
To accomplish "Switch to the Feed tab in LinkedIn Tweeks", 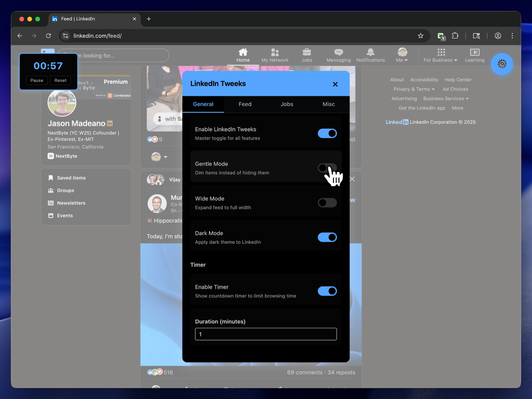I will pos(245,104).
